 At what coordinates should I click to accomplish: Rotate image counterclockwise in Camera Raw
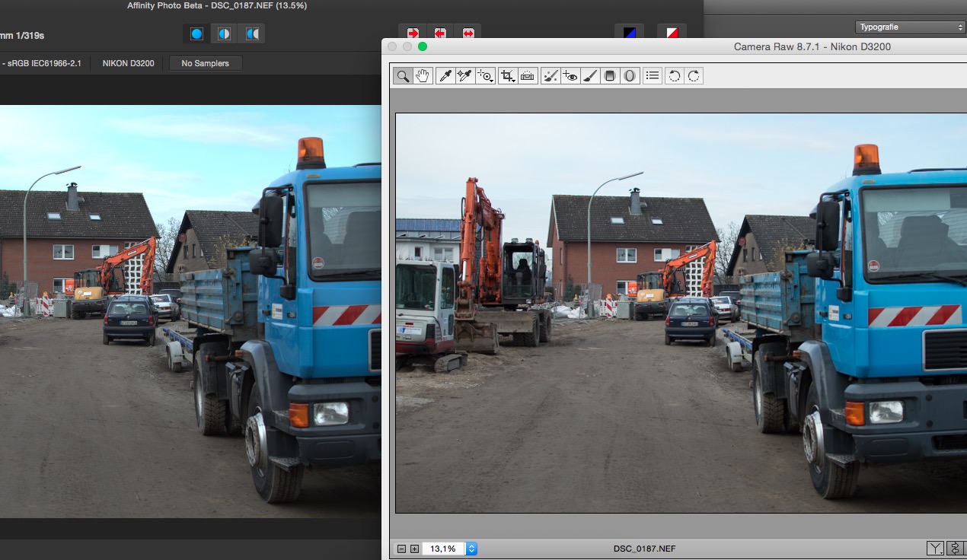674,75
